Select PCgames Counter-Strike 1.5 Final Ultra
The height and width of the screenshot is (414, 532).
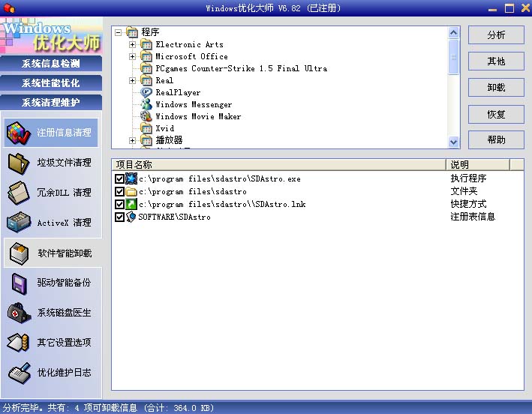[x=241, y=68]
